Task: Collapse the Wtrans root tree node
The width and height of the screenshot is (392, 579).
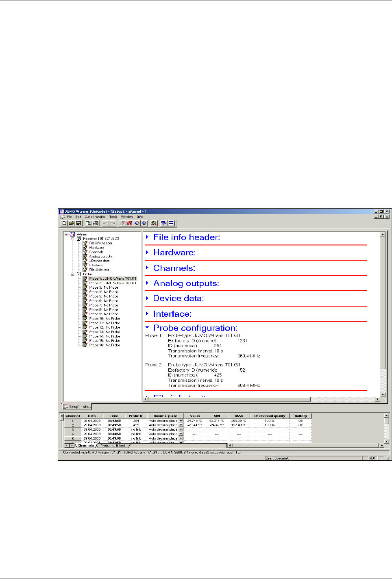Action: (x=66, y=234)
